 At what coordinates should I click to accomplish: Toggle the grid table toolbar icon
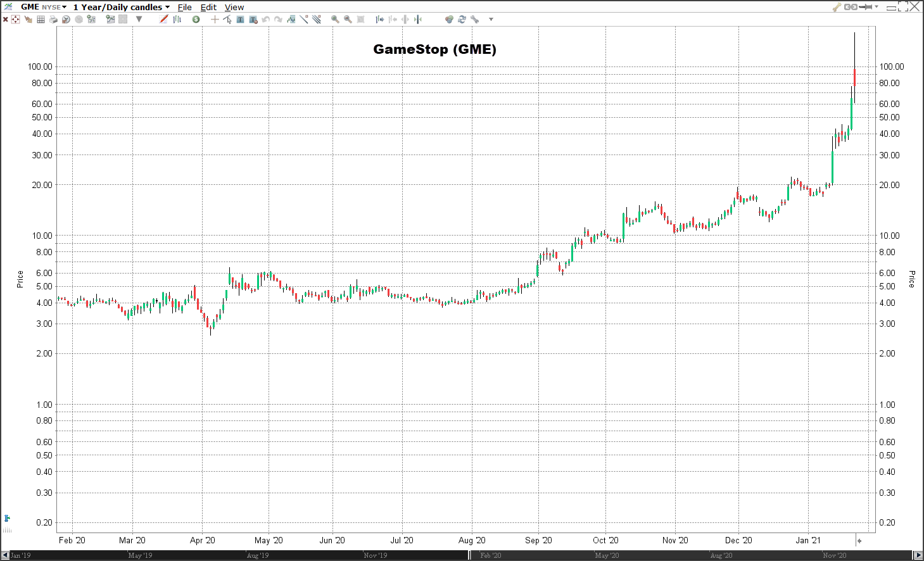tap(41, 19)
